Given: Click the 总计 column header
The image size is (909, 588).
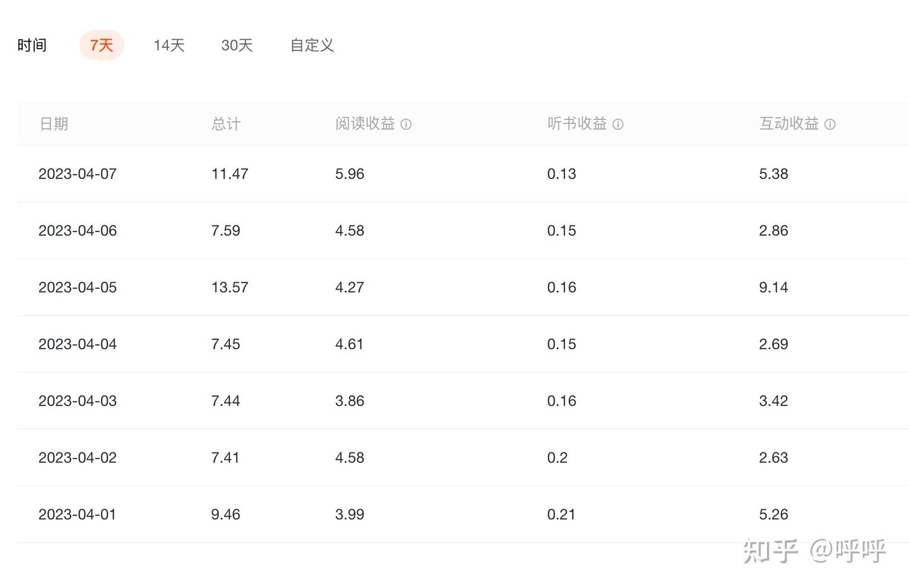Looking at the screenshot, I should click(226, 124).
